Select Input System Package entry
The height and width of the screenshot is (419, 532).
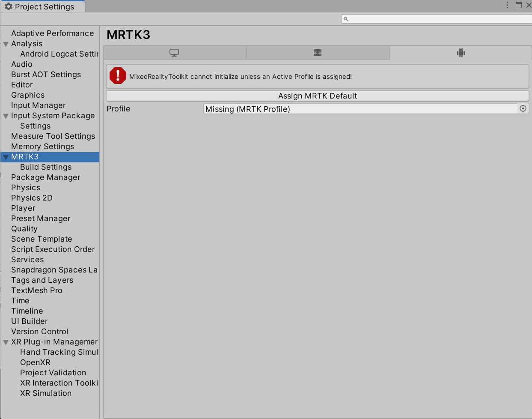pos(53,116)
